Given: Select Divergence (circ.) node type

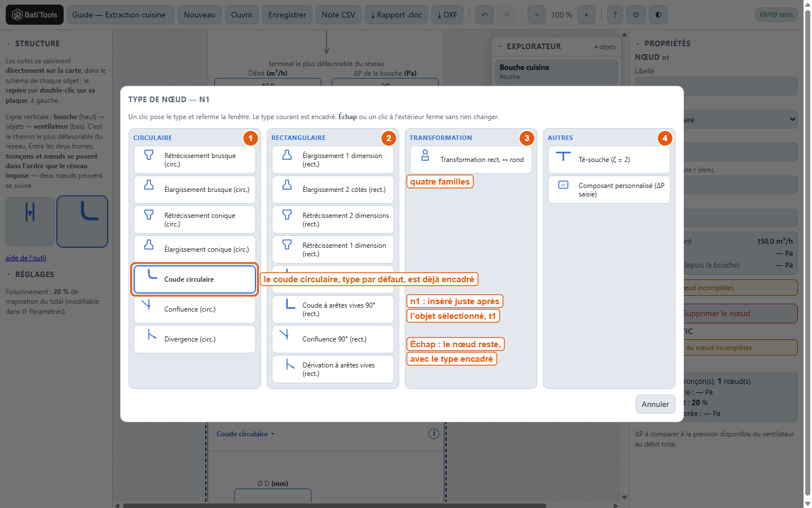Looking at the screenshot, I should 195,339.
